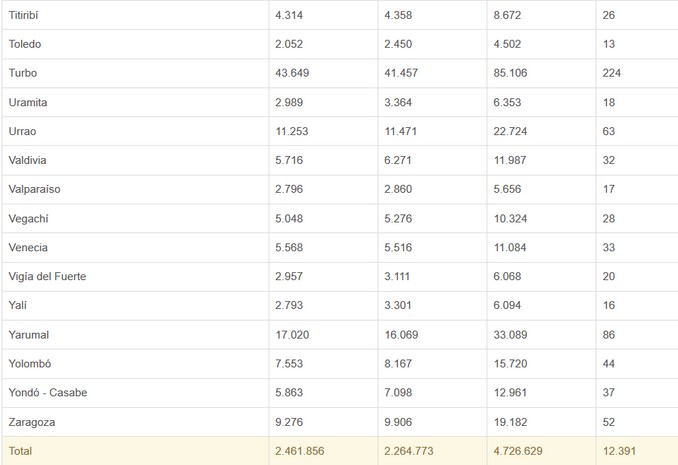678x465 pixels.
Task: Select the Uramita row label
Action: [28, 102]
